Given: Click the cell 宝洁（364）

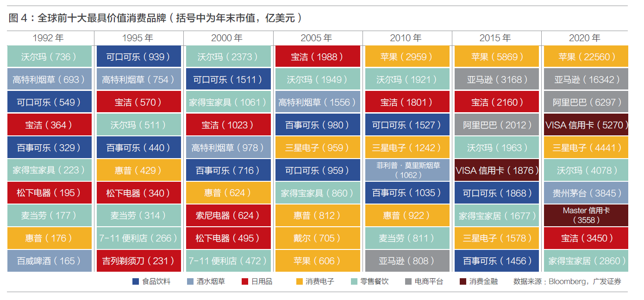Looking at the screenshot, I should click(x=50, y=125).
